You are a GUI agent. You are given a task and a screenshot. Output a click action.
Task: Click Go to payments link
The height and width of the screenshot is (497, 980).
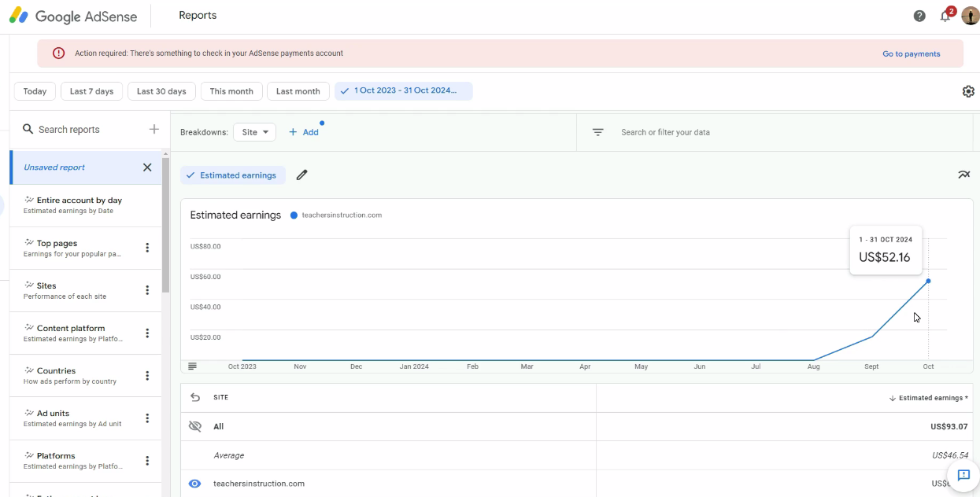pyautogui.click(x=912, y=53)
